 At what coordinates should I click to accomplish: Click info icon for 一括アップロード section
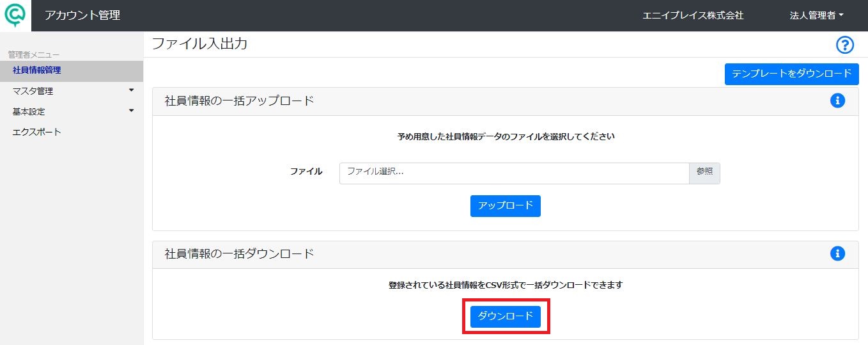pos(837,100)
